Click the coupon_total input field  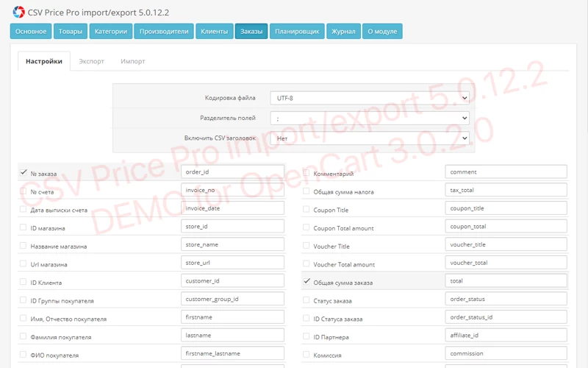click(506, 227)
